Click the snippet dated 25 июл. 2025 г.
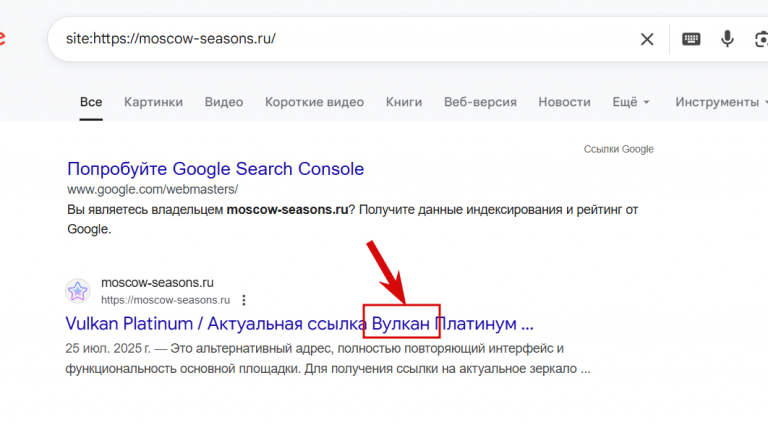This screenshot has width=768, height=425. coord(328,358)
